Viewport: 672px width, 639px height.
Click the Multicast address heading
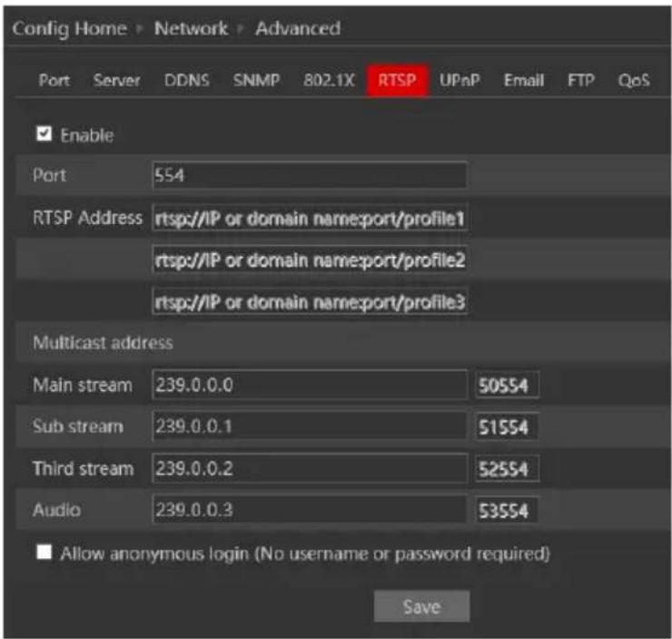coord(103,342)
